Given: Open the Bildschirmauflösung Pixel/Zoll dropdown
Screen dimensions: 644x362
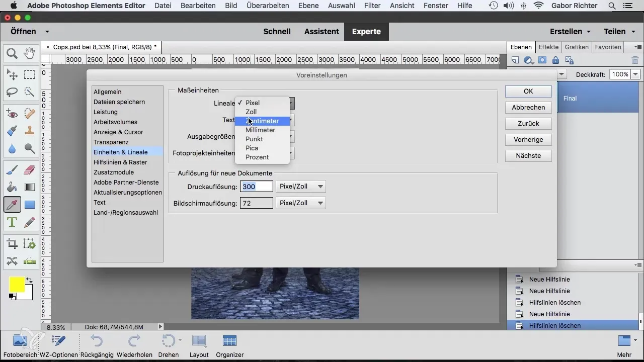Looking at the screenshot, I should pos(301,203).
